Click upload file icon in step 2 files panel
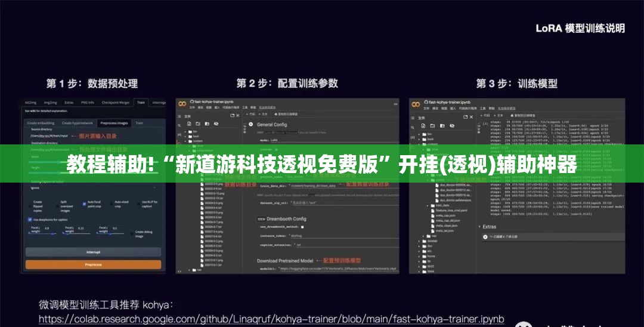644x327 pixels. 190,124
